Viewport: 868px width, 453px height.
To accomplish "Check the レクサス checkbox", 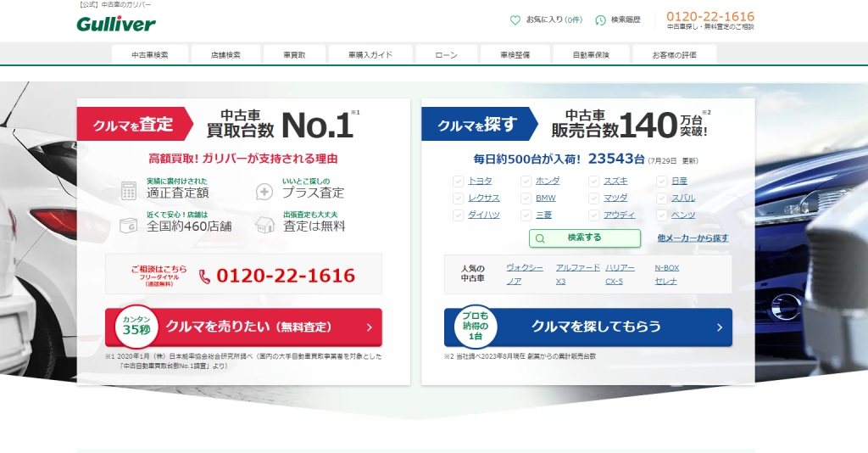I will [x=458, y=198].
